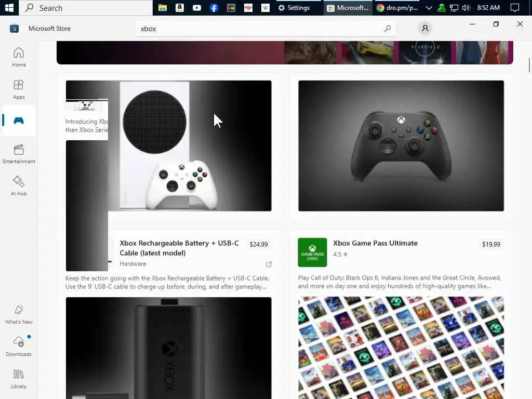Click the Microsoft Store logo icon

click(x=14, y=29)
